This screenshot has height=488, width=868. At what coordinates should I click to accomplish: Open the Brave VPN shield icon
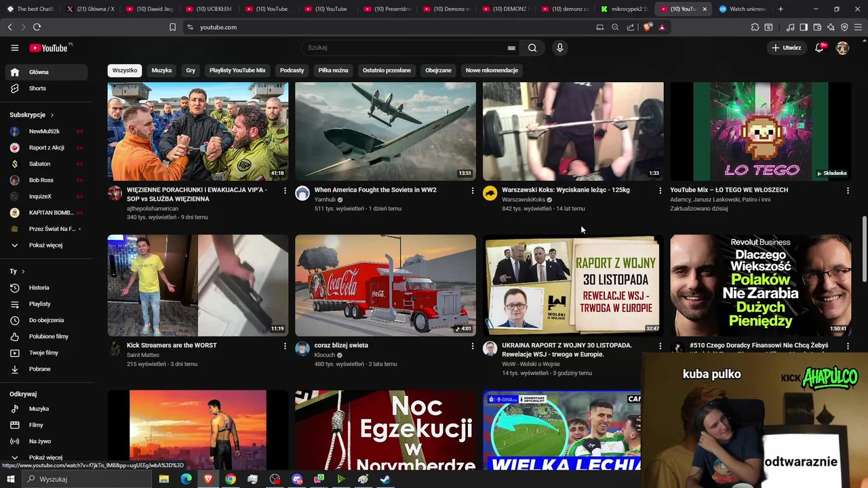click(x=844, y=27)
